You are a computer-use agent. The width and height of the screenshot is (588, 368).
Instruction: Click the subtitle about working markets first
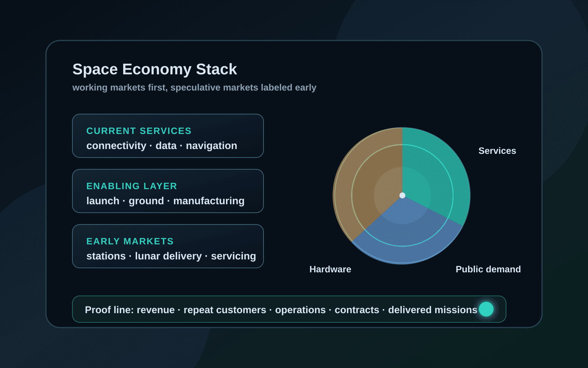point(194,88)
